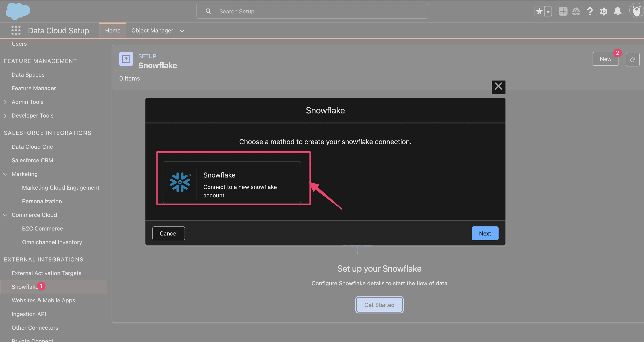The image size is (644, 342).
Task: Open the Notifications bell icon
Action: coord(617,11)
